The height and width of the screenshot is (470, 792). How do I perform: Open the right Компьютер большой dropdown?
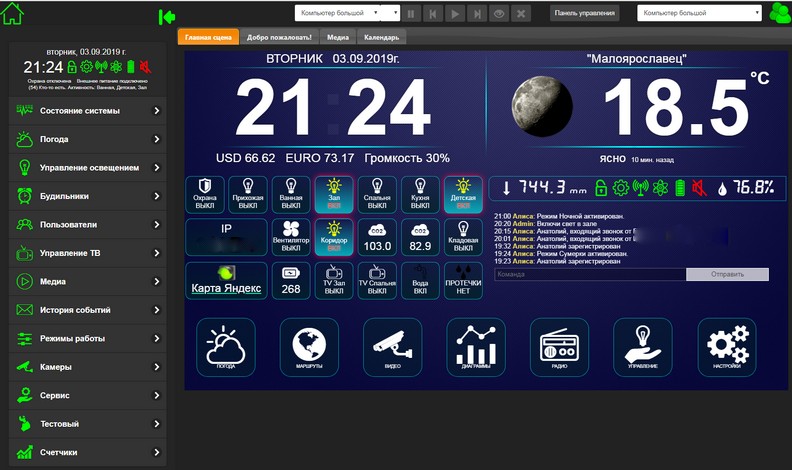coord(700,13)
